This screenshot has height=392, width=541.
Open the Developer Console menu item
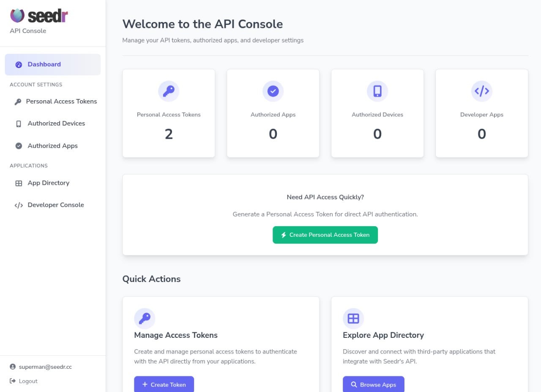[x=53, y=205]
